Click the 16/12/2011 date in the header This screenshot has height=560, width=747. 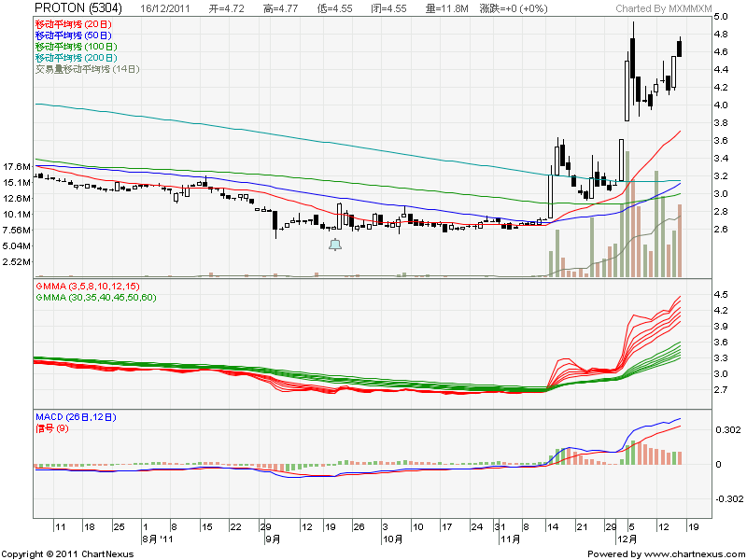169,8
